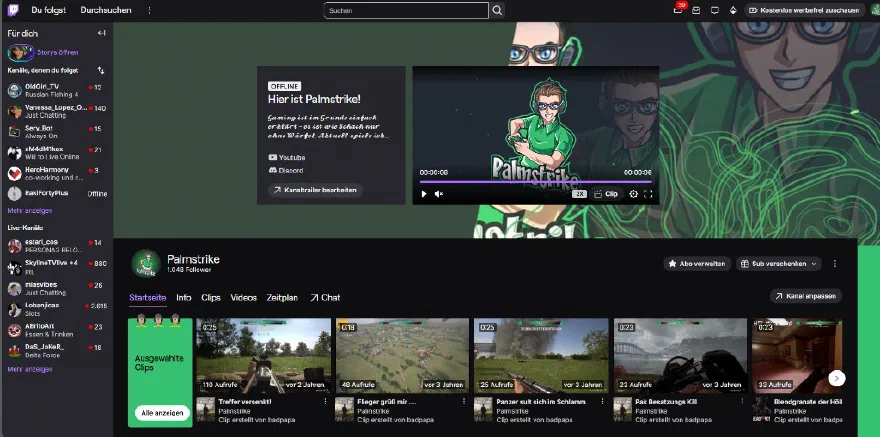The image size is (880, 437).
Task: Open the top navigation three-dot menu
Action: point(149,10)
